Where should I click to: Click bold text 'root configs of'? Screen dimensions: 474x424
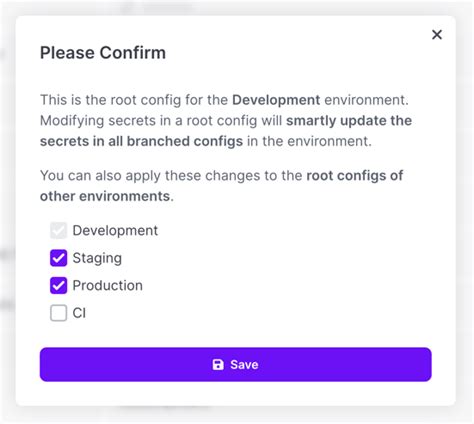click(355, 176)
